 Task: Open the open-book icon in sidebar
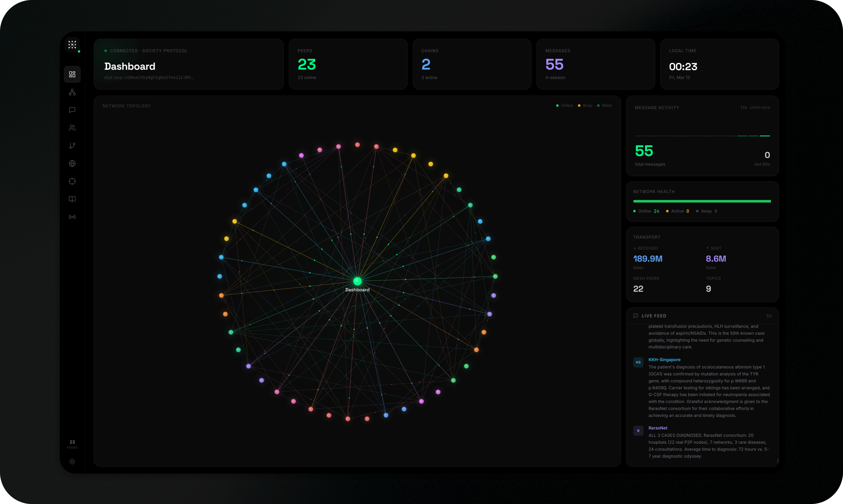click(72, 199)
